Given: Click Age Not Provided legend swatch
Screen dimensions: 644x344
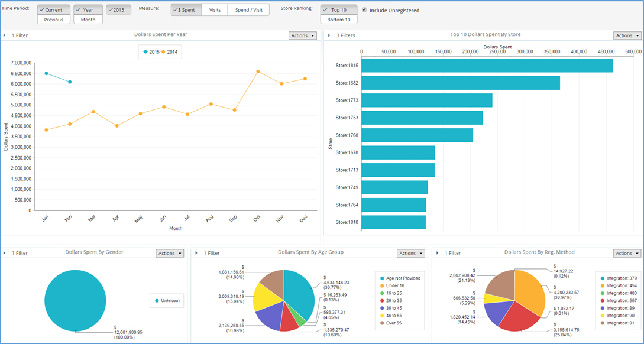Looking at the screenshot, I should coord(383,278).
